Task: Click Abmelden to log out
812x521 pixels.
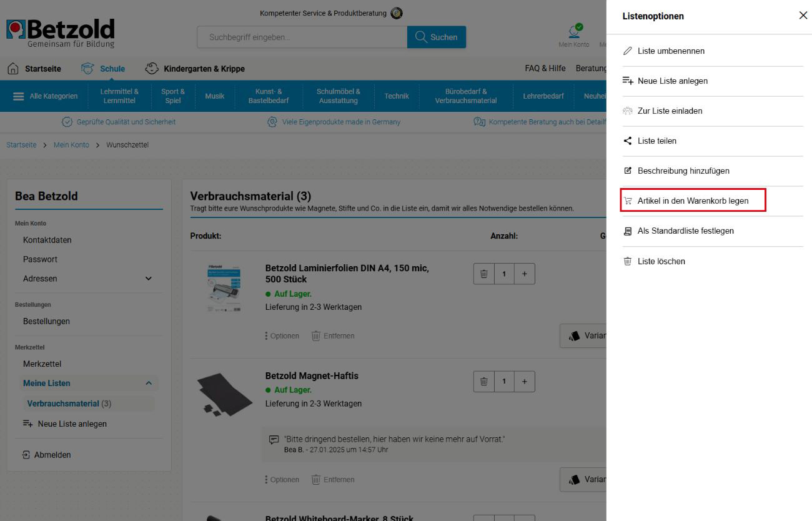Action: (47, 455)
